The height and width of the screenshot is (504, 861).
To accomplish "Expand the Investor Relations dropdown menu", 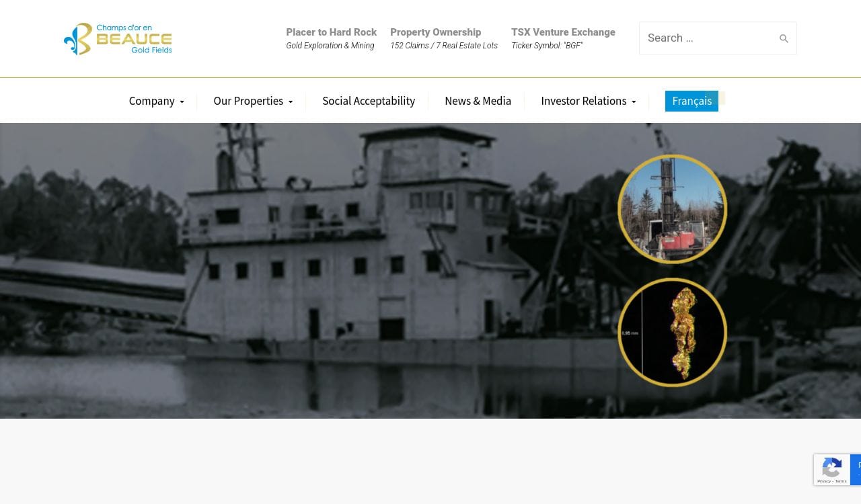I will 588,101.
